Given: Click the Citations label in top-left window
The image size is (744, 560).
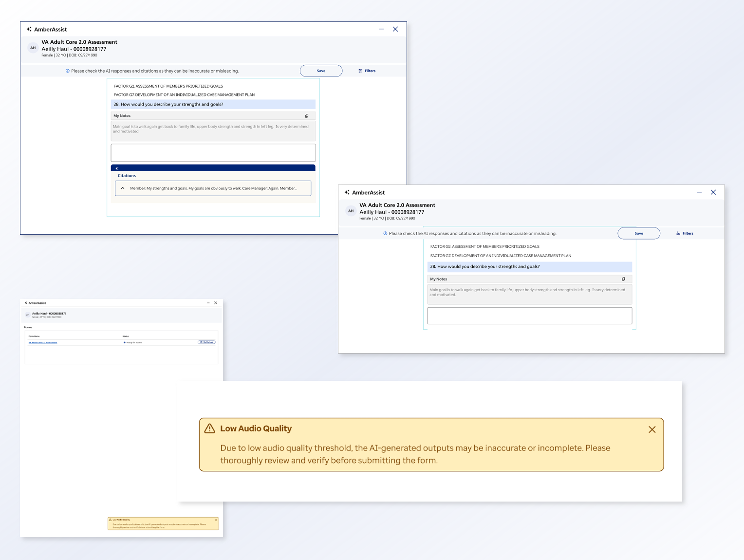Looking at the screenshot, I should (x=127, y=176).
